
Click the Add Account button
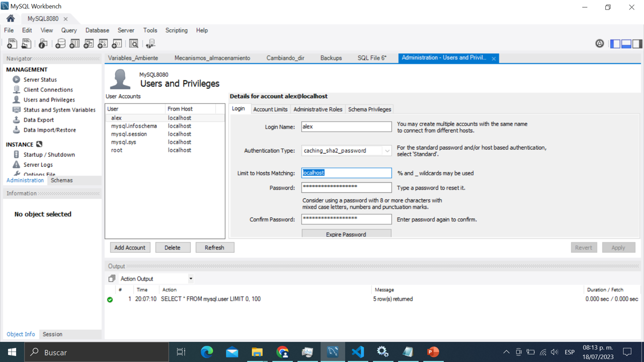[x=130, y=247]
